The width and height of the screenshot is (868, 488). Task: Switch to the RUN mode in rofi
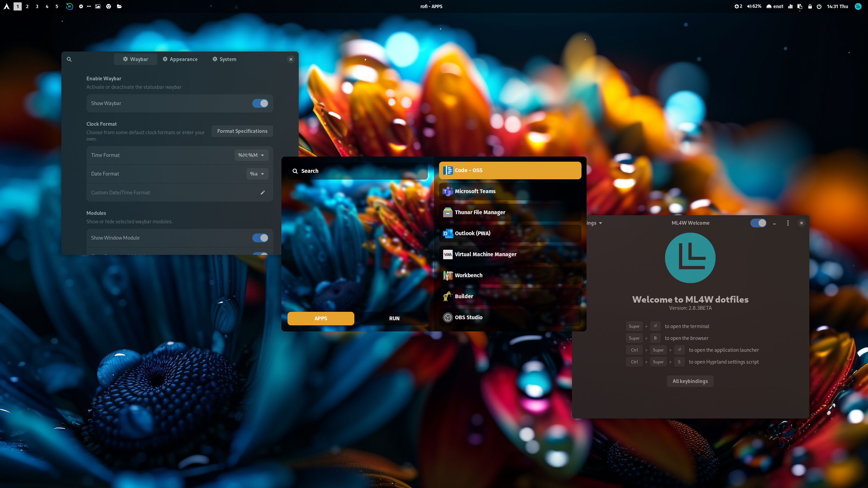[x=394, y=319]
